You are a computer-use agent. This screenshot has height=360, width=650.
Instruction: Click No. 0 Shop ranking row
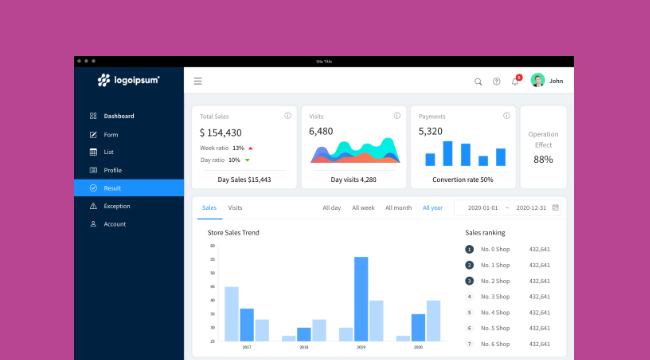click(507, 249)
